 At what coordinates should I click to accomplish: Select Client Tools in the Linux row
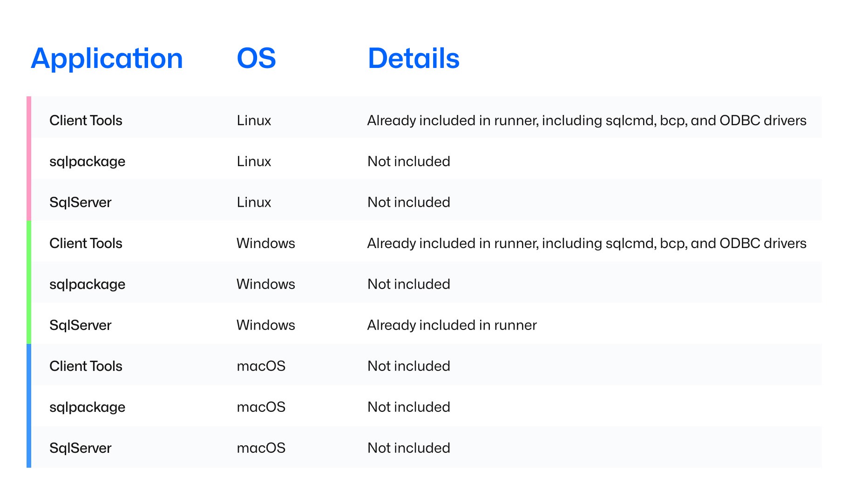point(86,121)
